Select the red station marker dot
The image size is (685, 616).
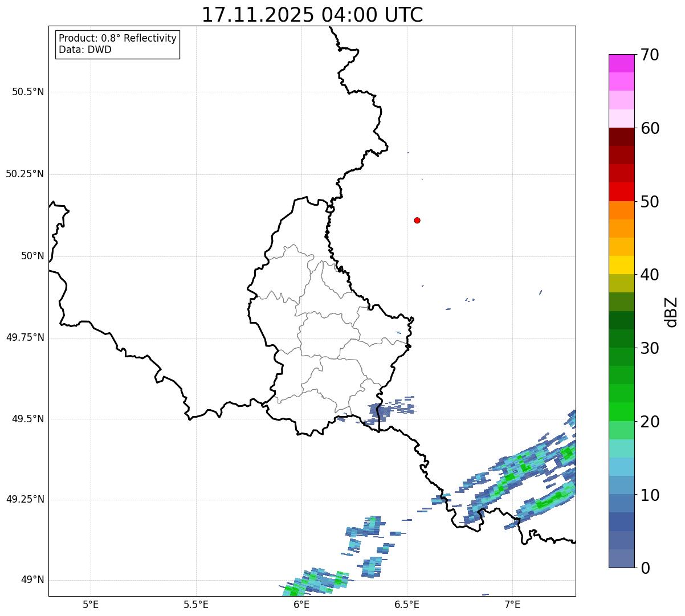click(417, 220)
